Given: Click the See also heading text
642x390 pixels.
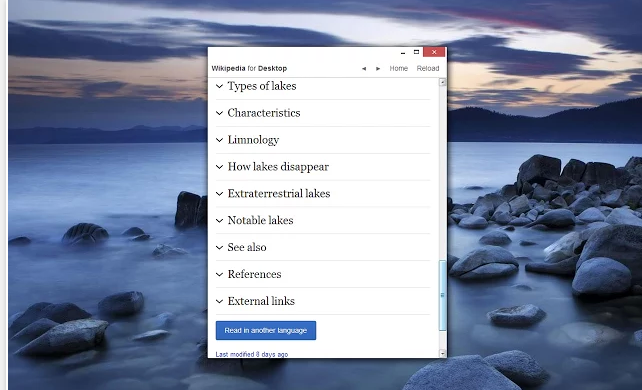Looking at the screenshot, I should [x=247, y=248].
